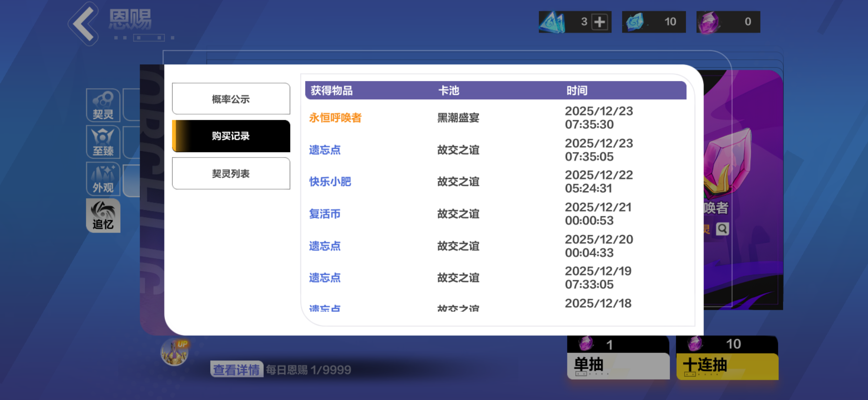
Task: Open the 契灵 sidebar category
Action: (x=103, y=105)
